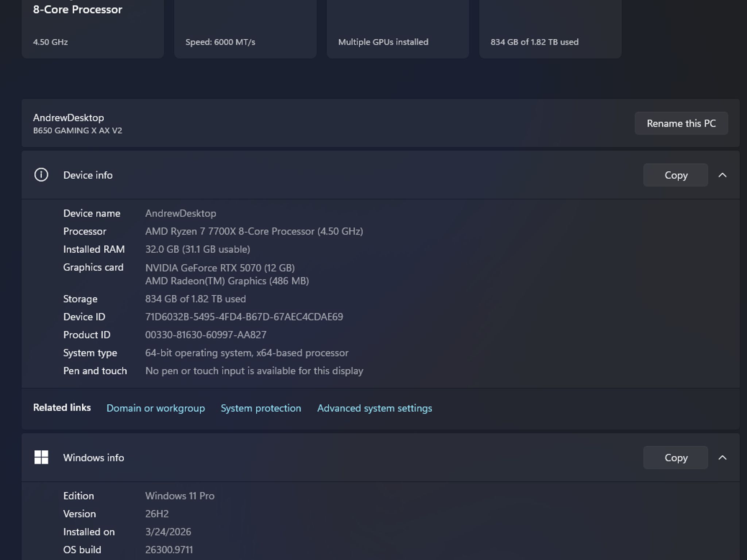Image resolution: width=747 pixels, height=560 pixels.
Task: Select Installed on date 3/24/2026
Action: tap(168, 532)
